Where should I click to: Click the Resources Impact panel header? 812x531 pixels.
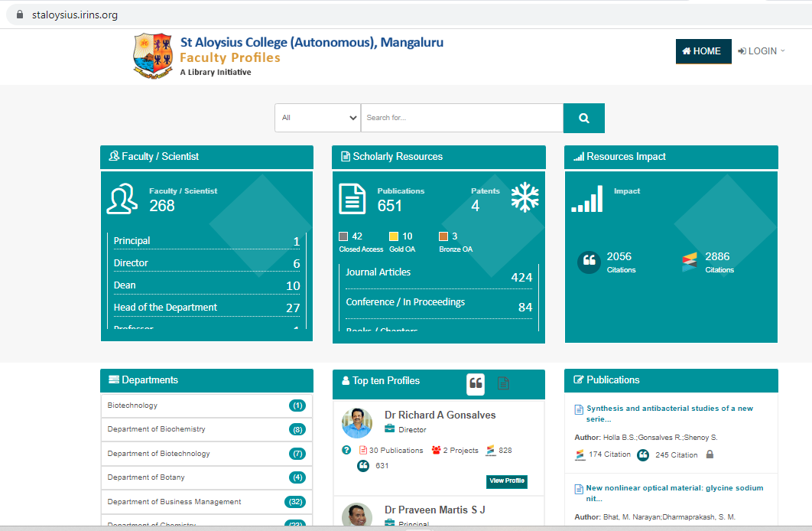[x=671, y=157]
